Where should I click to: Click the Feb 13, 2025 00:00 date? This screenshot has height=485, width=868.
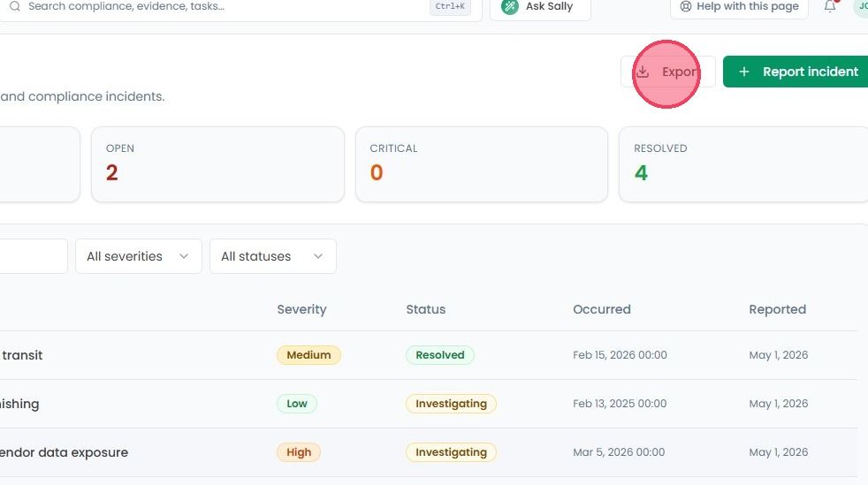point(620,404)
